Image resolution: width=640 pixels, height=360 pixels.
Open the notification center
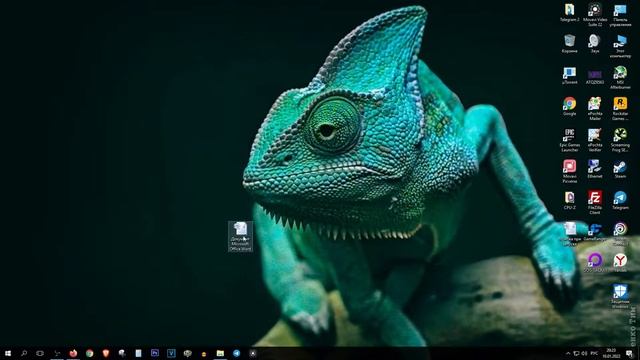pos(629,353)
